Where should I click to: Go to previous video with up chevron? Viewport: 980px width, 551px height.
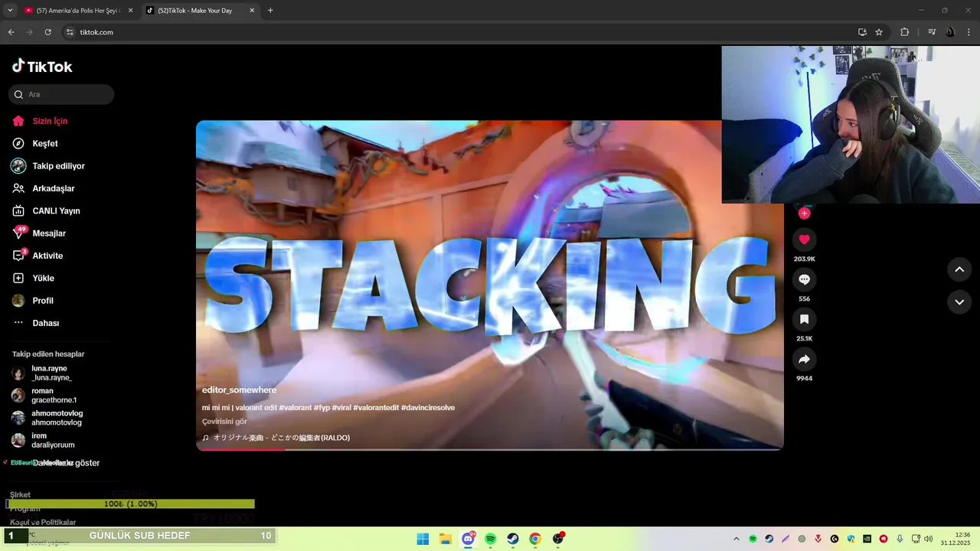tap(959, 269)
